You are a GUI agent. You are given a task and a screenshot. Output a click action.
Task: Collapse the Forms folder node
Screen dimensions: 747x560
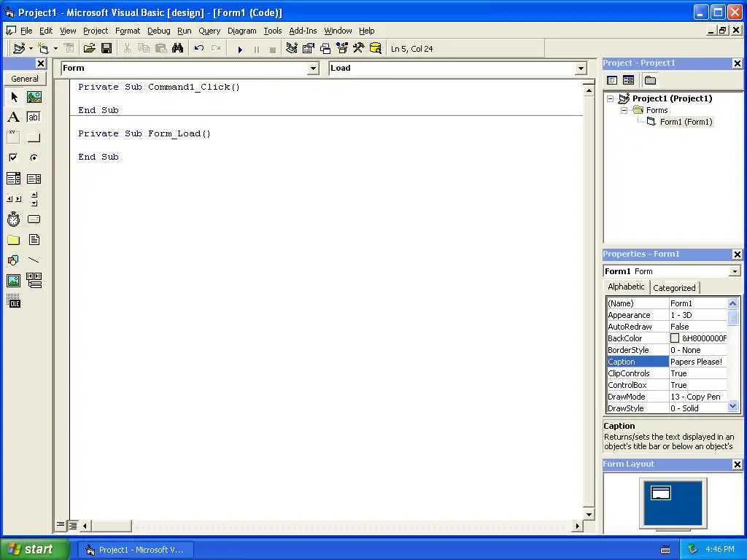[624, 111]
